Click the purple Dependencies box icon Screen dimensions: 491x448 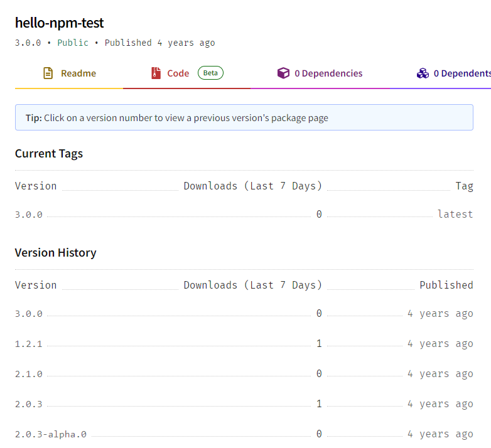tap(284, 73)
